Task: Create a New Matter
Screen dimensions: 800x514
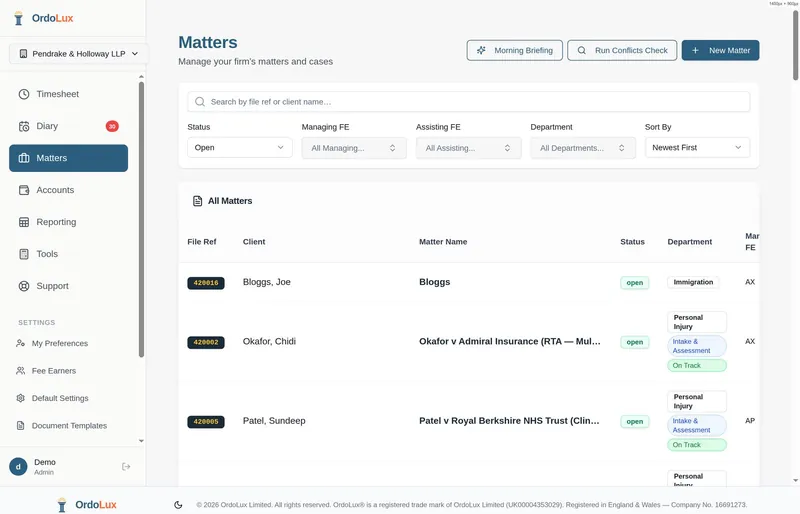Action: (720, 51)
